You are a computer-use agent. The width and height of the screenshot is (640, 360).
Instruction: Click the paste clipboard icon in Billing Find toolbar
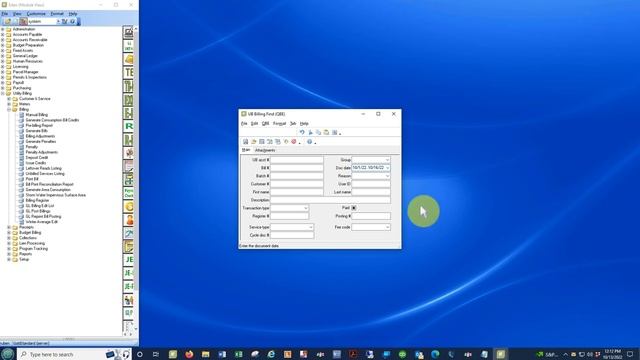click(x=326, y=132)
